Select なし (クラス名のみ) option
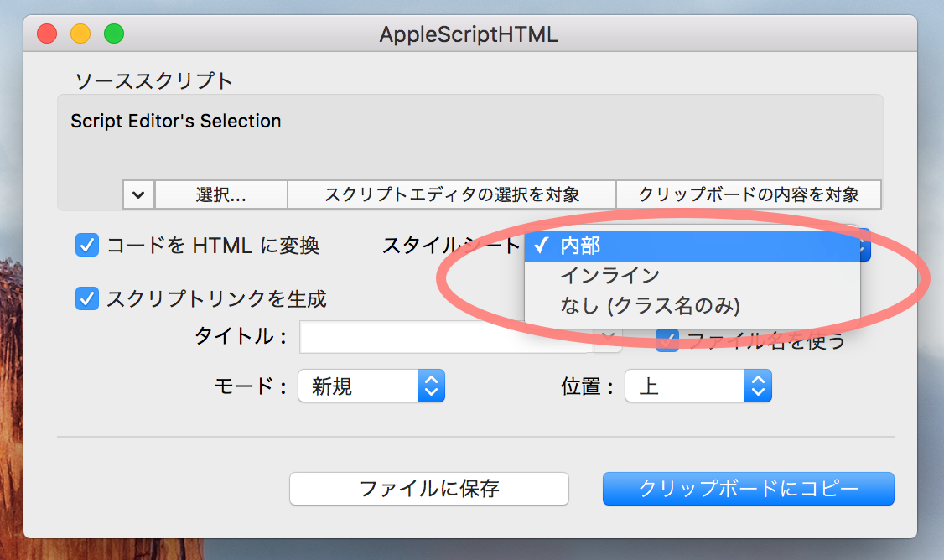The image size is (944, 560). pos(692,305)
